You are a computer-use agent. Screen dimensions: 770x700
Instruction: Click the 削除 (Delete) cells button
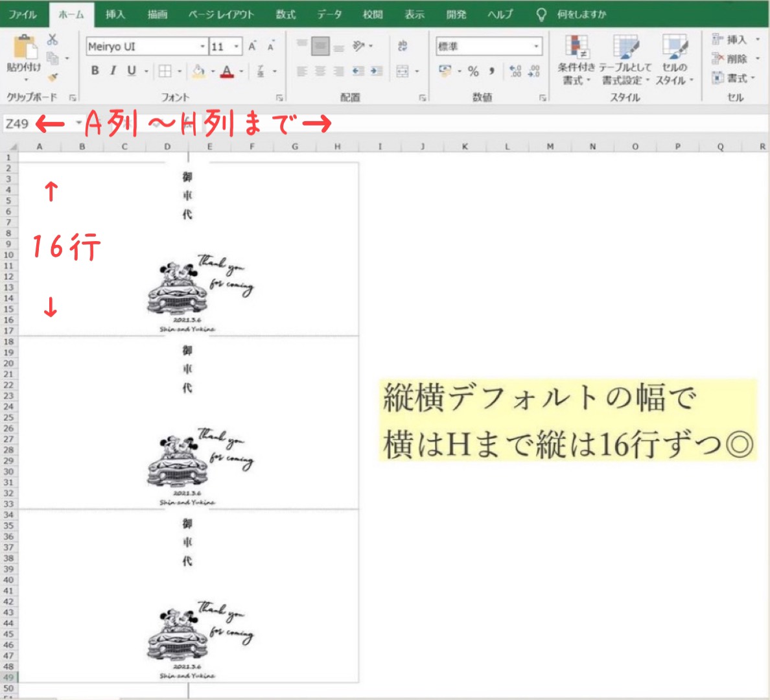[736, 58]
